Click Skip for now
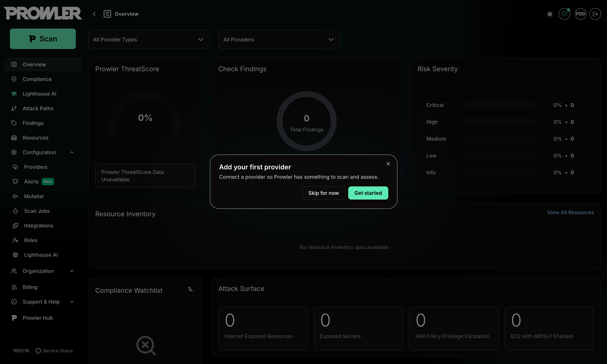Viewport: 607px width, 364px height. coord(323,193)
